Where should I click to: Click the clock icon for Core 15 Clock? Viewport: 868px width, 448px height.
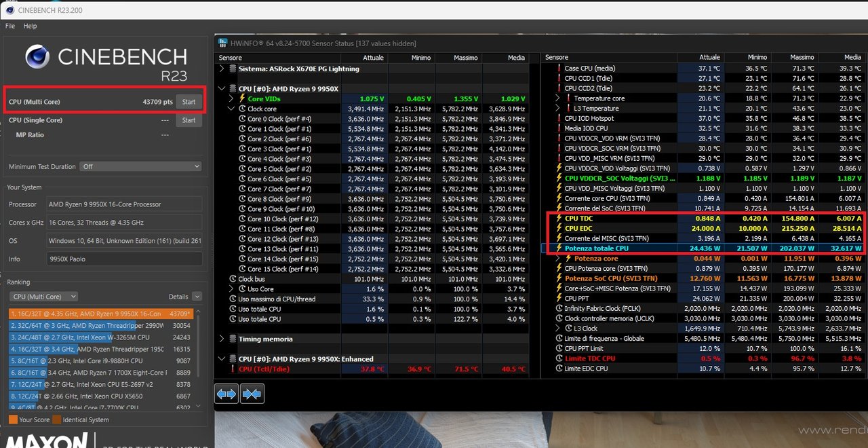coord(242,269)
